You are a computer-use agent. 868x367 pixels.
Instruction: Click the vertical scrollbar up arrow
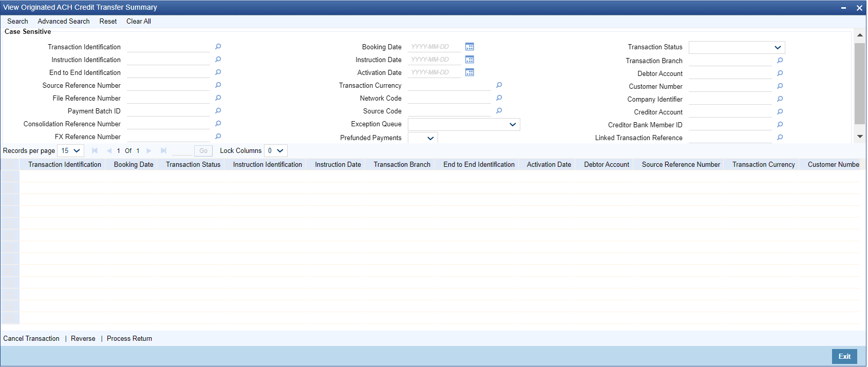point(860,35)
